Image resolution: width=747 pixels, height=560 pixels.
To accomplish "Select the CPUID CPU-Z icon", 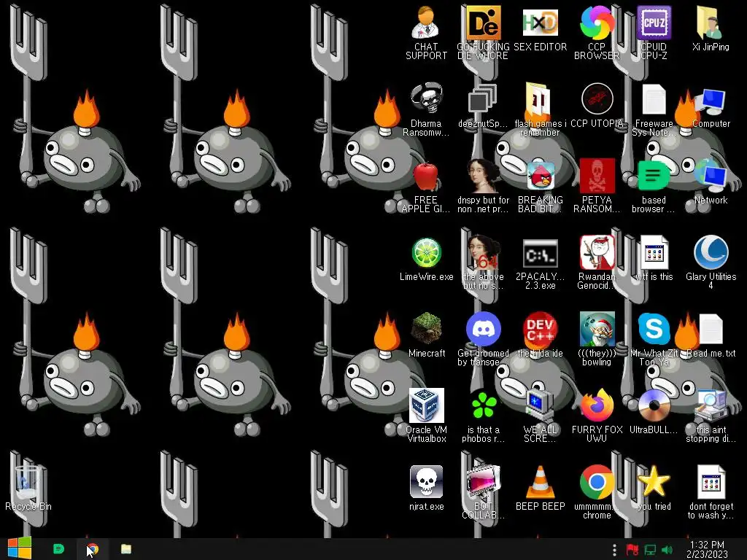I will (x=654, y=23).
